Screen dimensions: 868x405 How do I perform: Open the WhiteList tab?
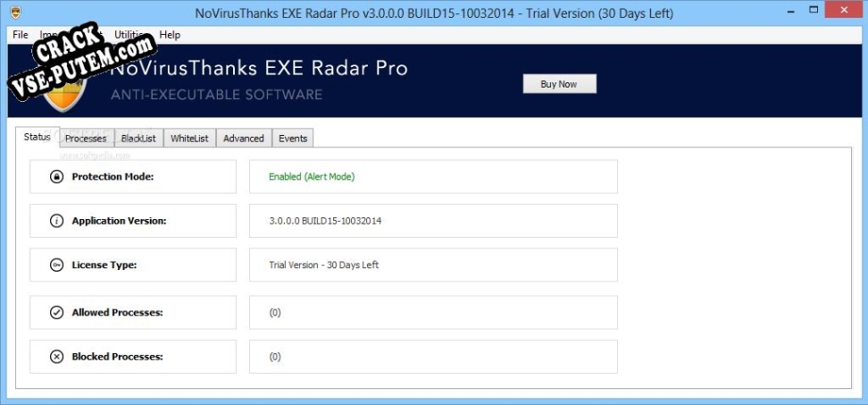coord(189,139)
